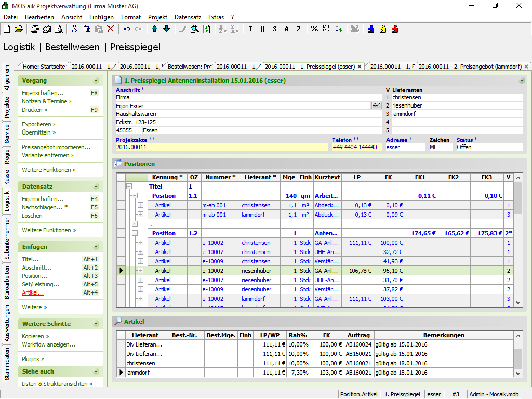This screenshot has width=532, height=399.
Task: Click the T toolbar icon
Action: 251,29
